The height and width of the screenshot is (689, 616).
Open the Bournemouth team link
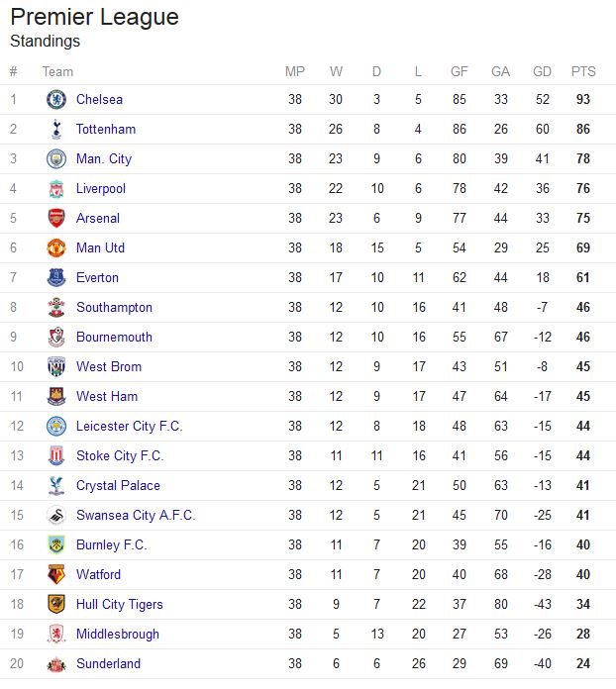pos(114,337)
